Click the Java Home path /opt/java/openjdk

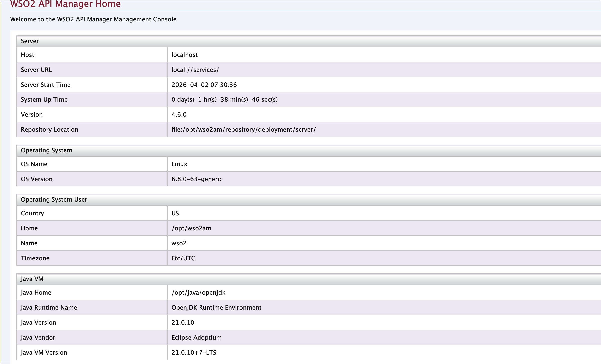198,293
